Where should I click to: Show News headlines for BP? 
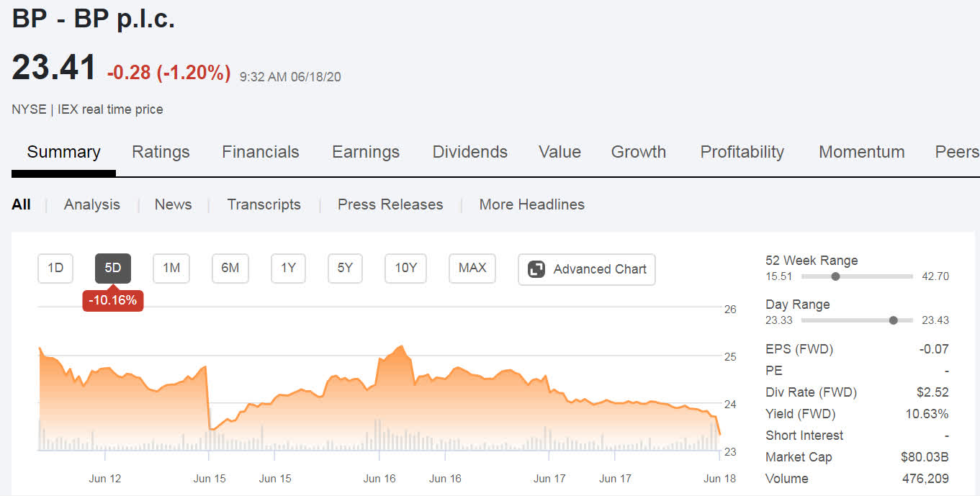pos(173,204)
